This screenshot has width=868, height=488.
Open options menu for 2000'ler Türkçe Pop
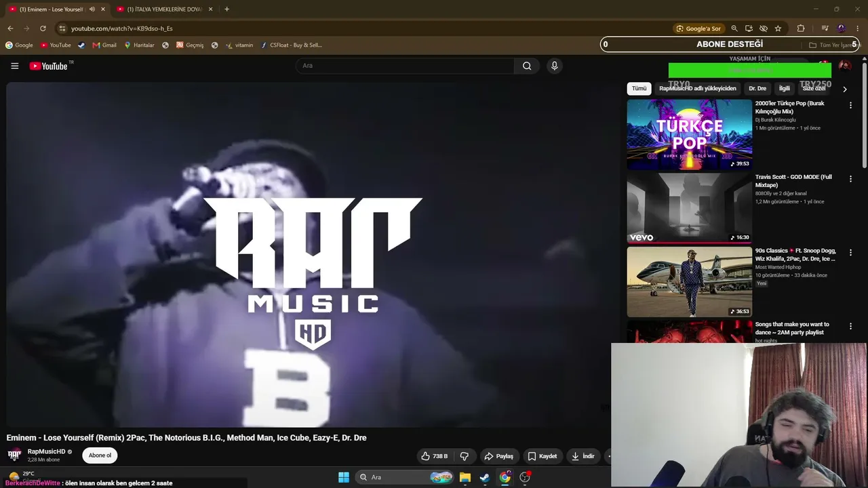tap(850, 105)
